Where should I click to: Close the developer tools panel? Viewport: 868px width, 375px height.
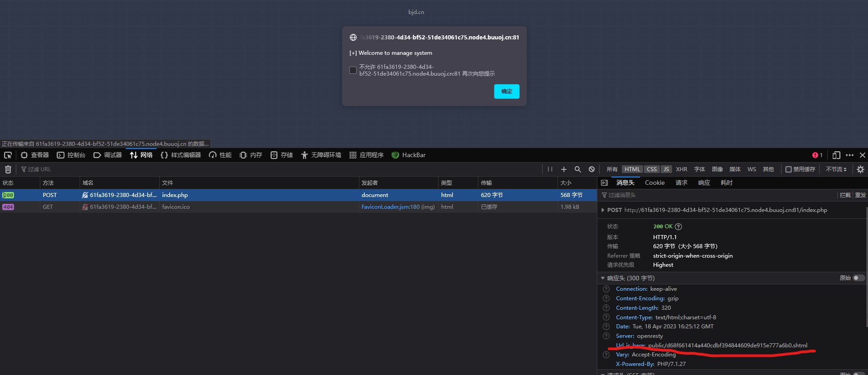coord(863,155)
